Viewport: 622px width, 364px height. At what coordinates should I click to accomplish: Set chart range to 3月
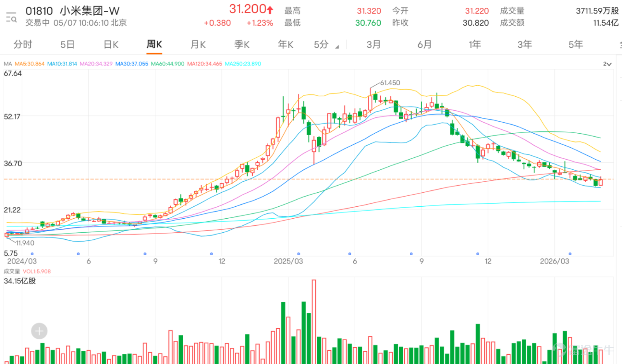[374, 44]
